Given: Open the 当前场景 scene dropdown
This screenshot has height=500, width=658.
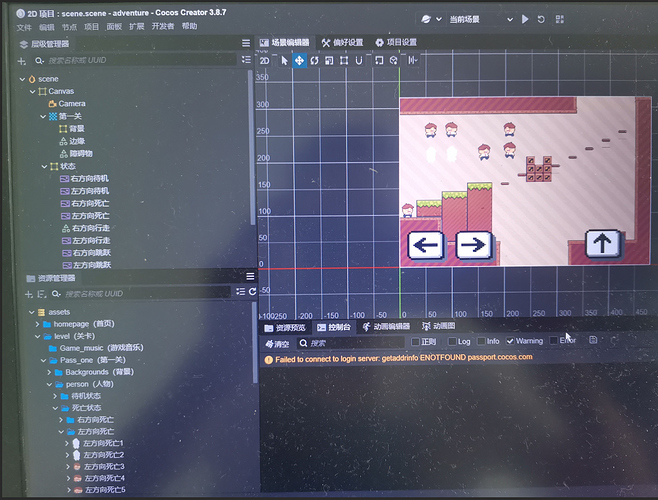Looking at the screenshot, I should [x=481, y=19].
